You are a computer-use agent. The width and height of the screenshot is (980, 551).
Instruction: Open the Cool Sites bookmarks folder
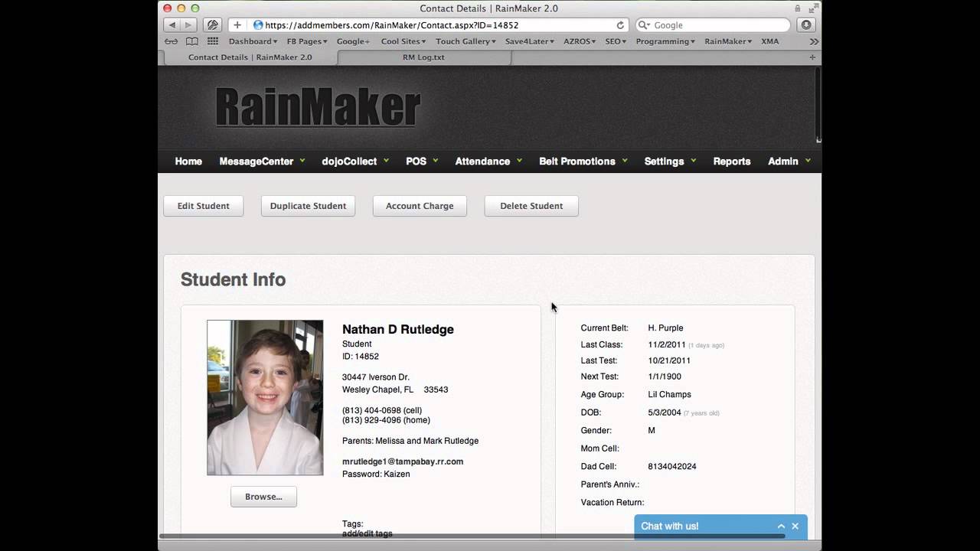tap(403, 41)
